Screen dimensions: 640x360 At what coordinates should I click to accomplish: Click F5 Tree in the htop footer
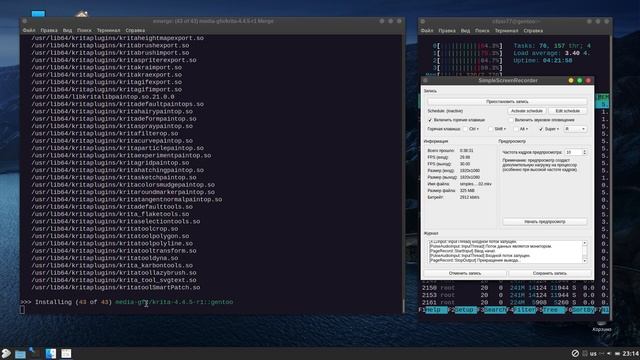tap(551, 310)
